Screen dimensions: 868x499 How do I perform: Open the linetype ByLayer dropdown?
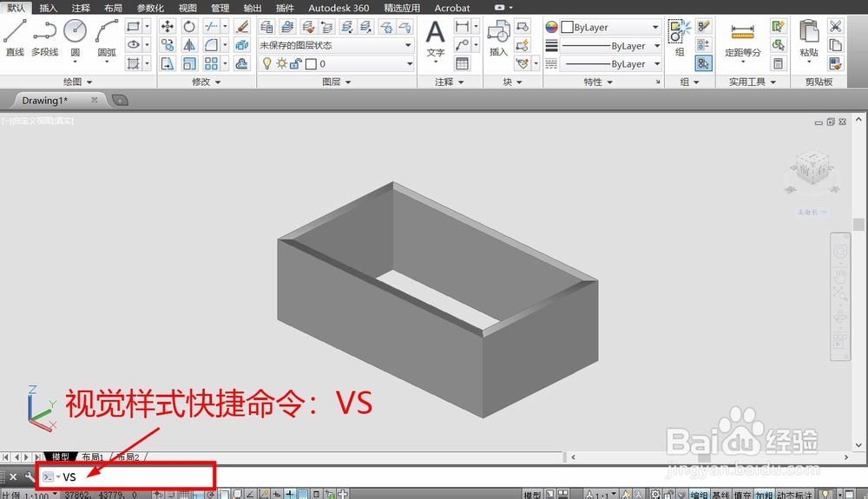610,63
